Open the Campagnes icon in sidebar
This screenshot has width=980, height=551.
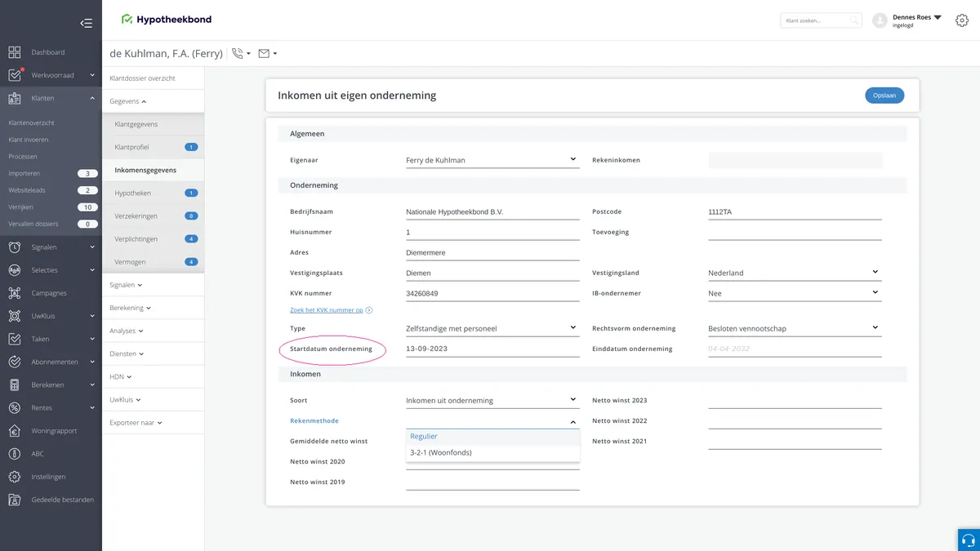(15, 293)
